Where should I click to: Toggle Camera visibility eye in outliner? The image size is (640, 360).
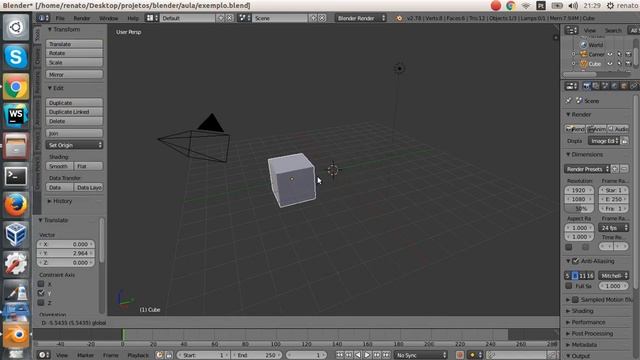[610, 54]
